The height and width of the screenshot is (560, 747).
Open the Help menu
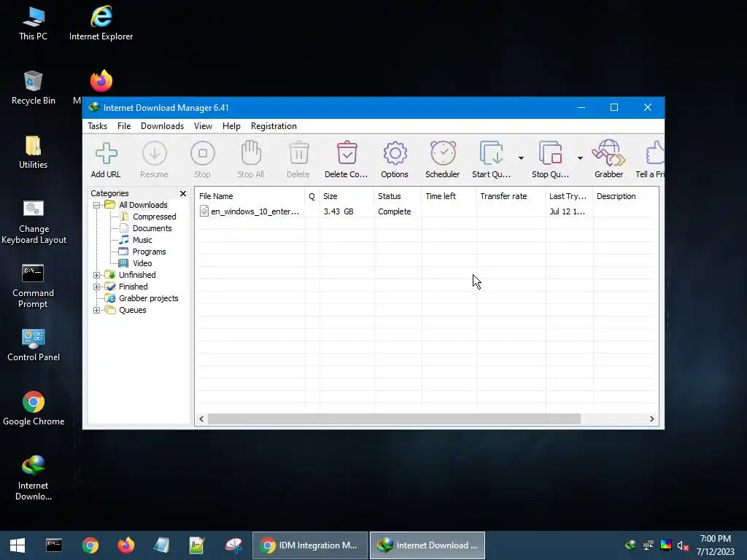pyautogui.click(x=231, y=126)
